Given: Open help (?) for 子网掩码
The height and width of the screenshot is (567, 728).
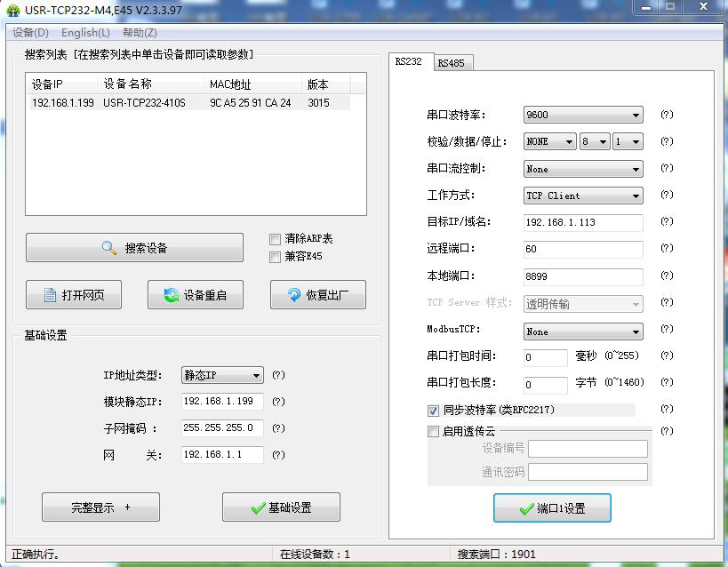Looking at the screenshot, I should (278, 428).
